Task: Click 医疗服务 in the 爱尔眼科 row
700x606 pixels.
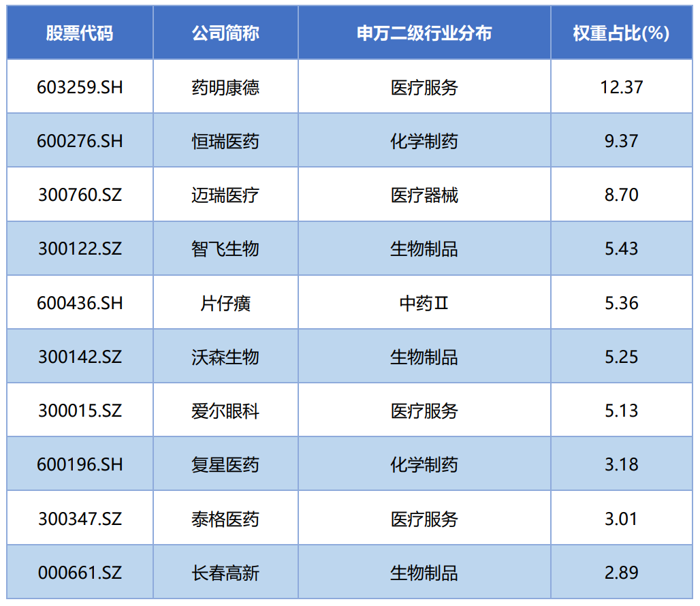Action: click(424, 411)
